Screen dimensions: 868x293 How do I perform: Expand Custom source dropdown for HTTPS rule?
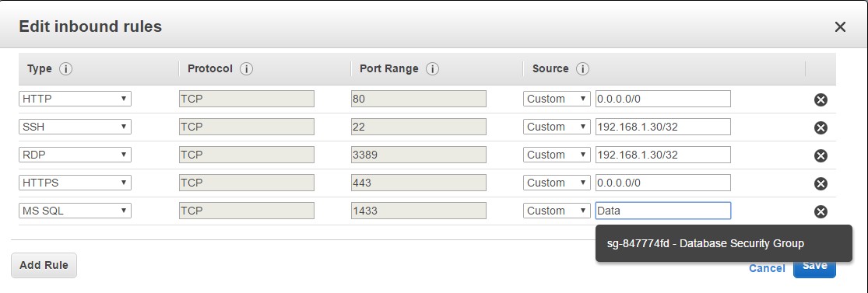coord(557,183)
